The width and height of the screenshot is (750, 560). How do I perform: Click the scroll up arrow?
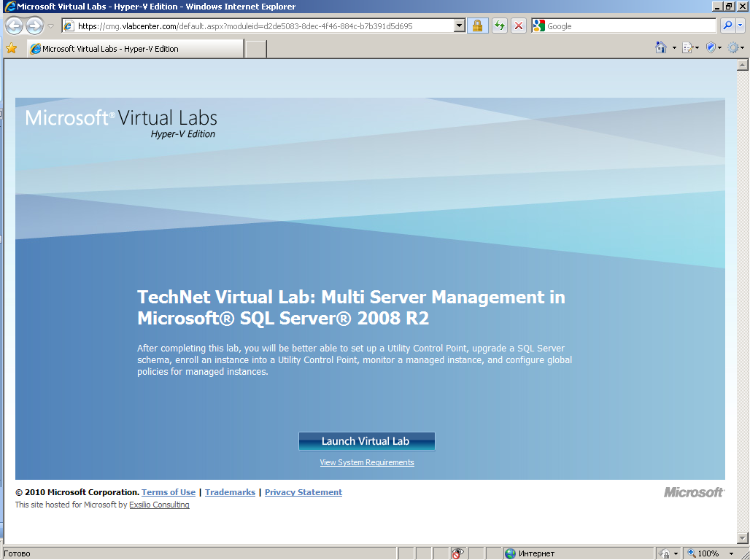[743, 65]
